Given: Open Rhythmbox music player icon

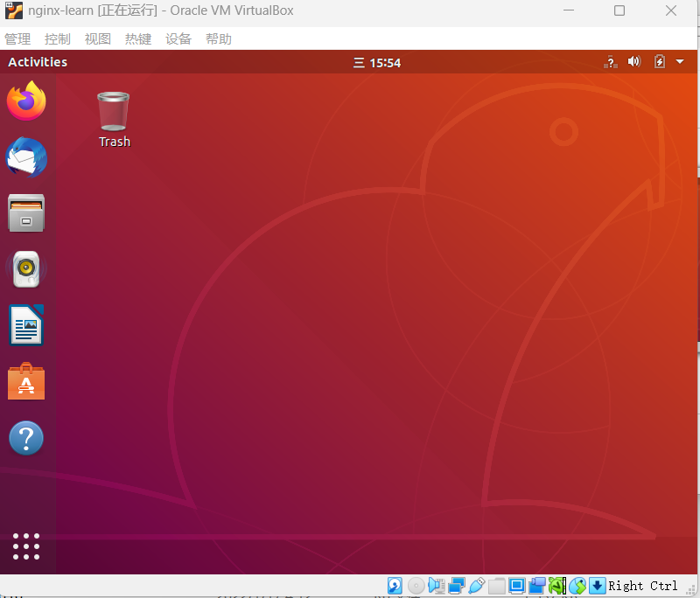Looking at the screenshot, I should tap(26, 269).
